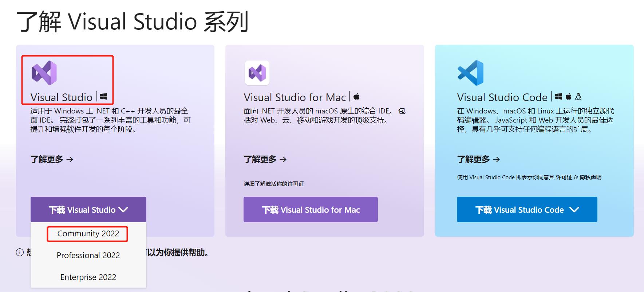Click description starting 适用于 Windows 上 .NET
The width and height of the screenshot is (644, 292).
point(110,120)
